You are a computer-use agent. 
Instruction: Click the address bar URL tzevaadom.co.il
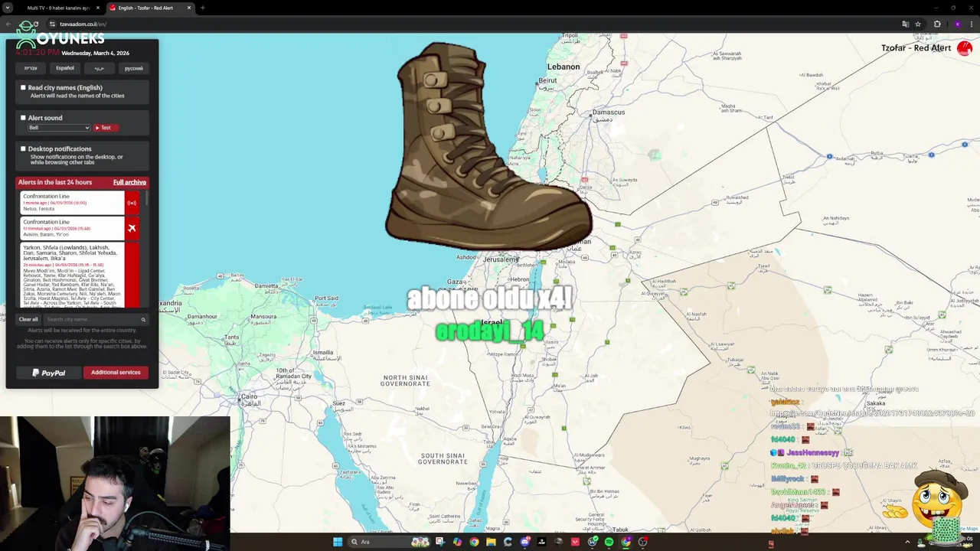[83, 24]
